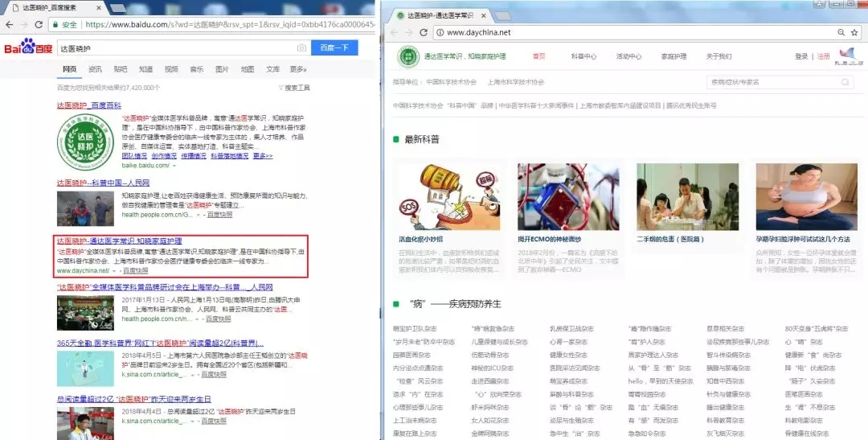Reload the daychina.net page
This screenshot has height=440, width=868.
click(424, 33)
